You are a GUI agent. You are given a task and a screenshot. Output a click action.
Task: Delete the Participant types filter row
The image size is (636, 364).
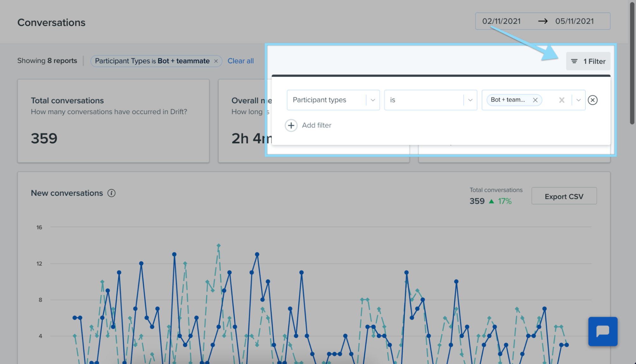point(592,100)
